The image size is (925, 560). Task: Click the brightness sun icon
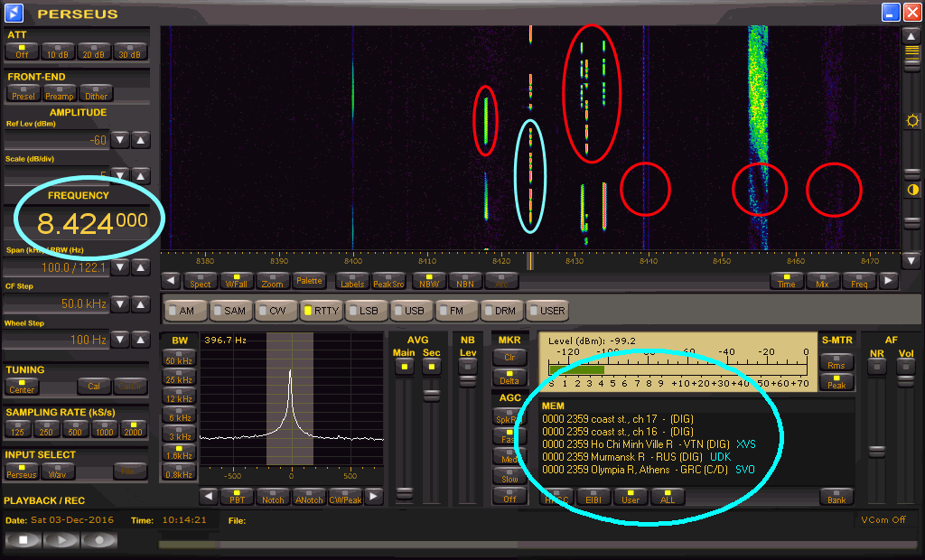coord(912,120)
